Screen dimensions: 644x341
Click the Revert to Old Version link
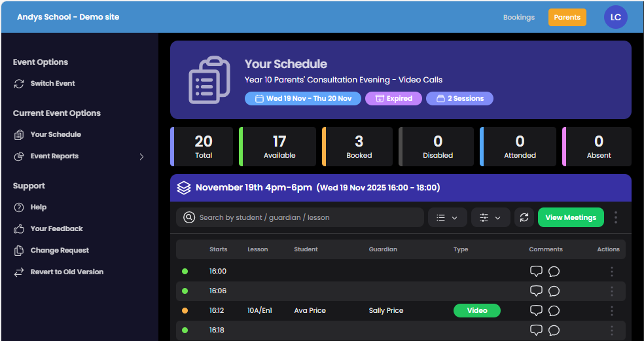pos(67,272)
